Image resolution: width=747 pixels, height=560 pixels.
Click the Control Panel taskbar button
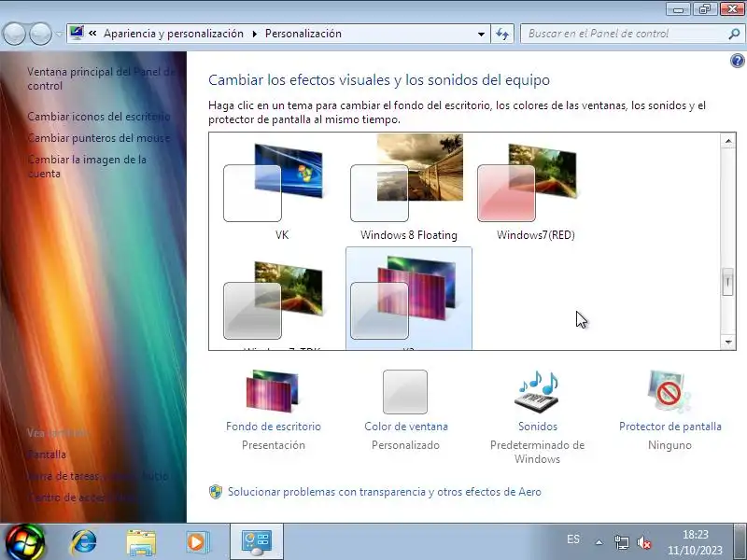tap(257, 542)
